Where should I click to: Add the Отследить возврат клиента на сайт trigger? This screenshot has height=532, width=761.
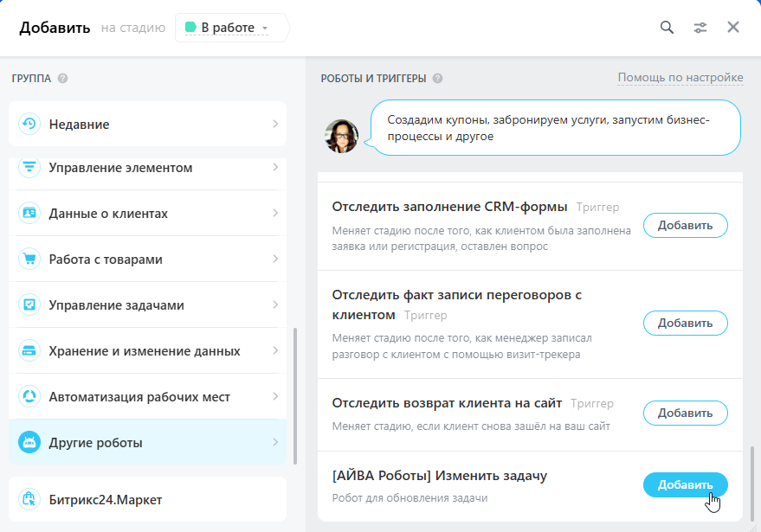pyautogui.click(x=685, y=413)
